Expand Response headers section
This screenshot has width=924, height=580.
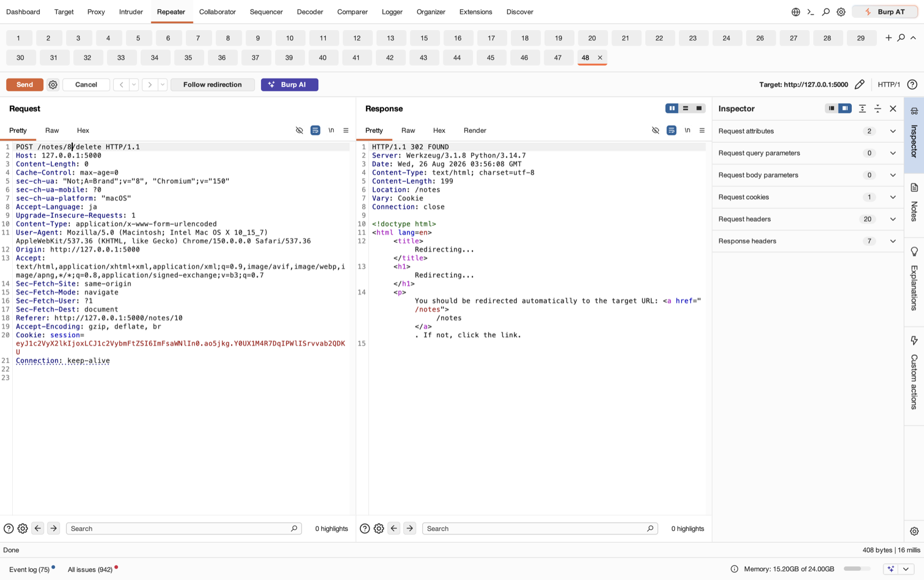tap(807, 241)
